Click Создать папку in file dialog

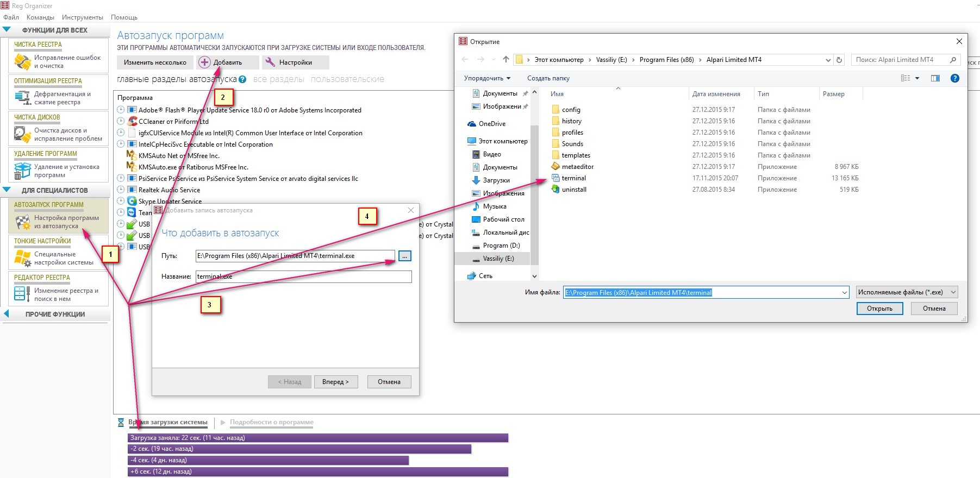pos(548,78)
